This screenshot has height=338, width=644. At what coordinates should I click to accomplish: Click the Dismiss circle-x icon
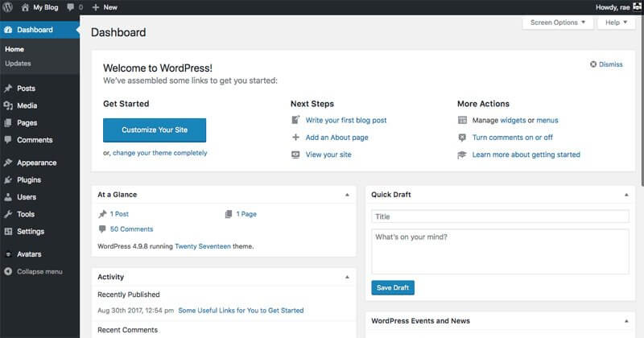tap(593, 64)
